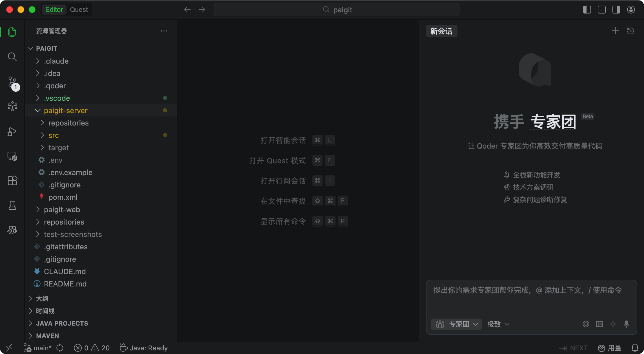Open the 极致 model dropdown
The image size is (644, 354).
click(x=498, y=324)
